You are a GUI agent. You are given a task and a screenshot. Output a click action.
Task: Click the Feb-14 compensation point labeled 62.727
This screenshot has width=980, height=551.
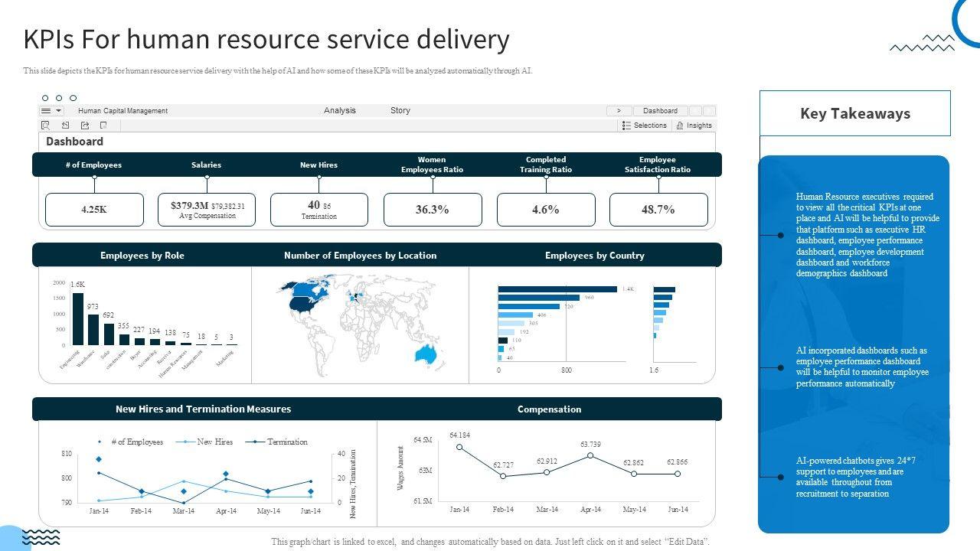(x=503, y=476)
